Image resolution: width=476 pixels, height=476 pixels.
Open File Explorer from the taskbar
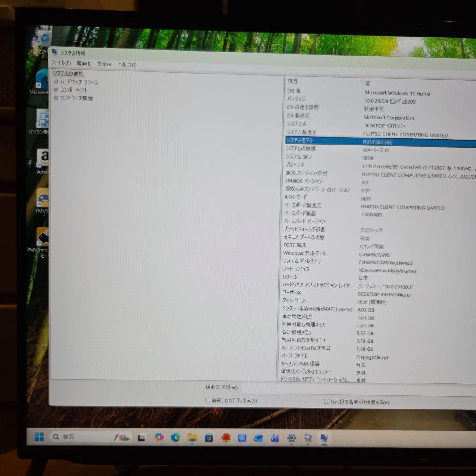click(192, 437)
